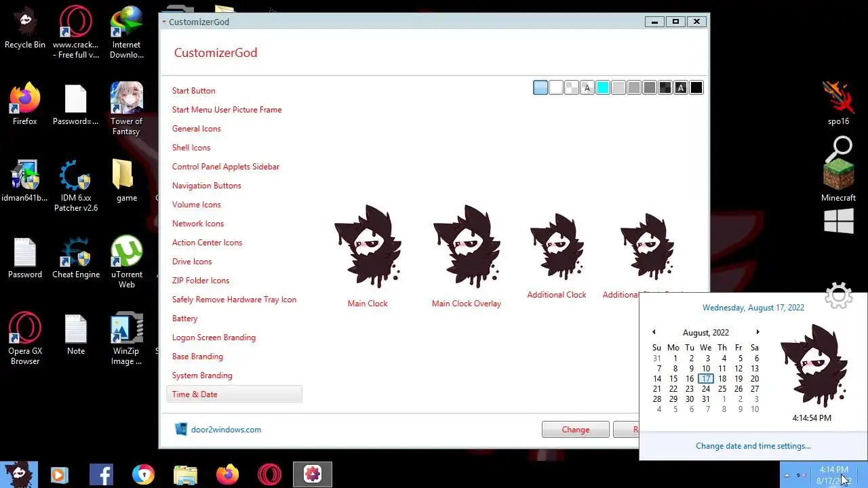Select ZIP Folder Icons category
The width and height of the screenshot is (868, 488).
[x=201, y=281]
